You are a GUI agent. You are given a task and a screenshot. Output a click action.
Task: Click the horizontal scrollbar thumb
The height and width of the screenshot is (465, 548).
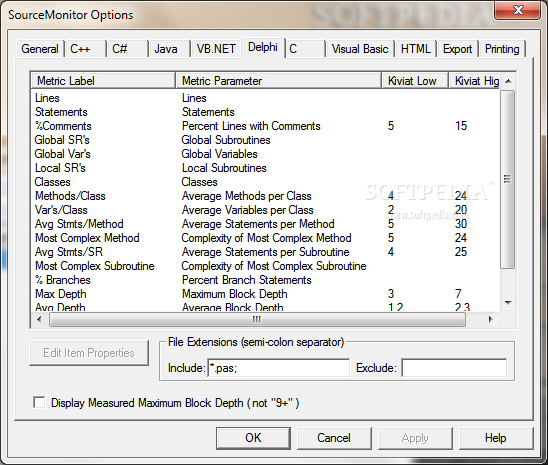[x=257, y=320]
